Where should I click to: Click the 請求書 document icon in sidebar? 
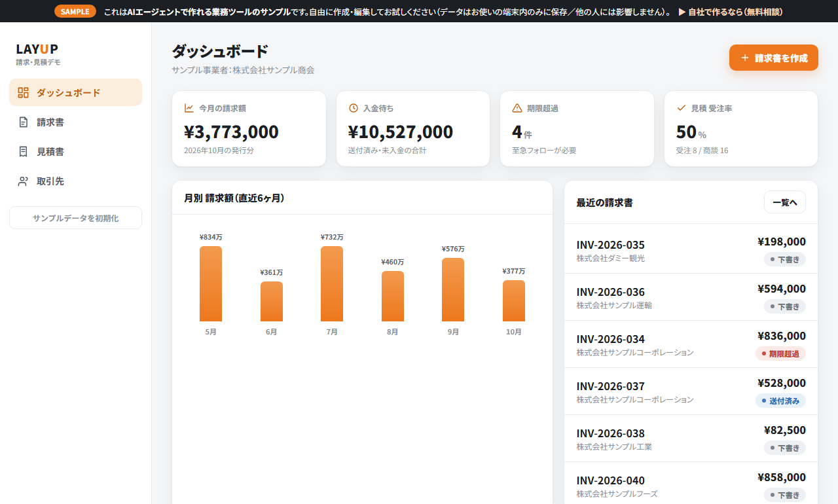(x=23, y=122)
